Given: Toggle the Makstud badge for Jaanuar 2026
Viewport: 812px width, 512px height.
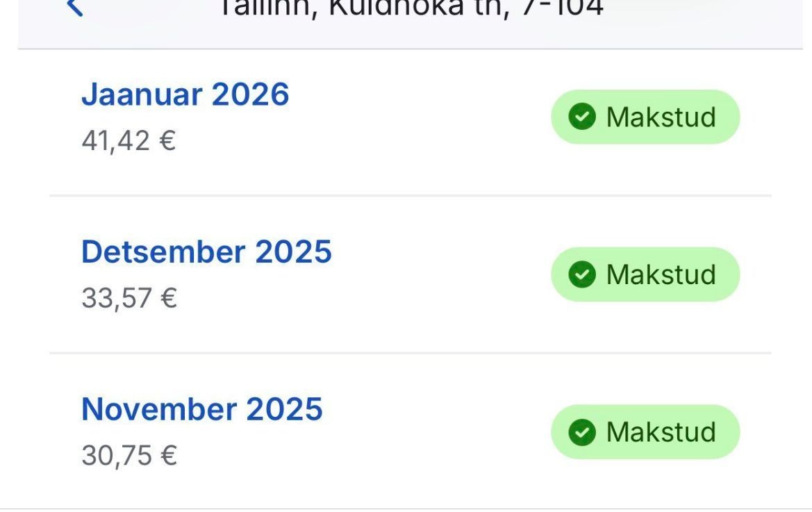Looking at the screenshot, I should coord(645,116).
